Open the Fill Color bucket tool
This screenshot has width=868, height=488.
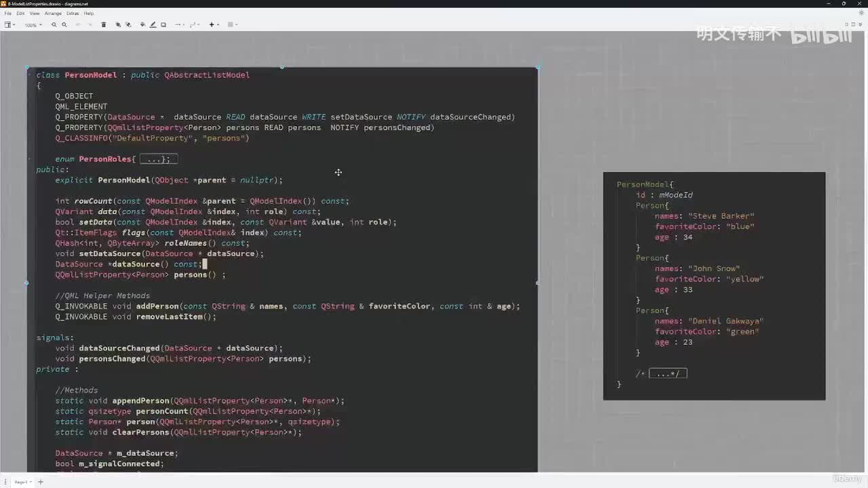142,25
